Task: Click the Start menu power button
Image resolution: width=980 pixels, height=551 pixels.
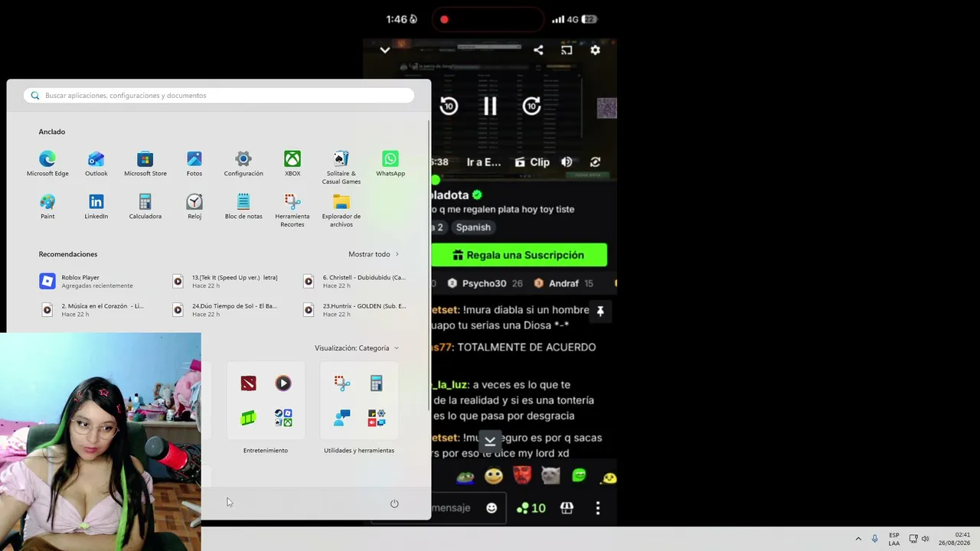Action: pos(394,504)
